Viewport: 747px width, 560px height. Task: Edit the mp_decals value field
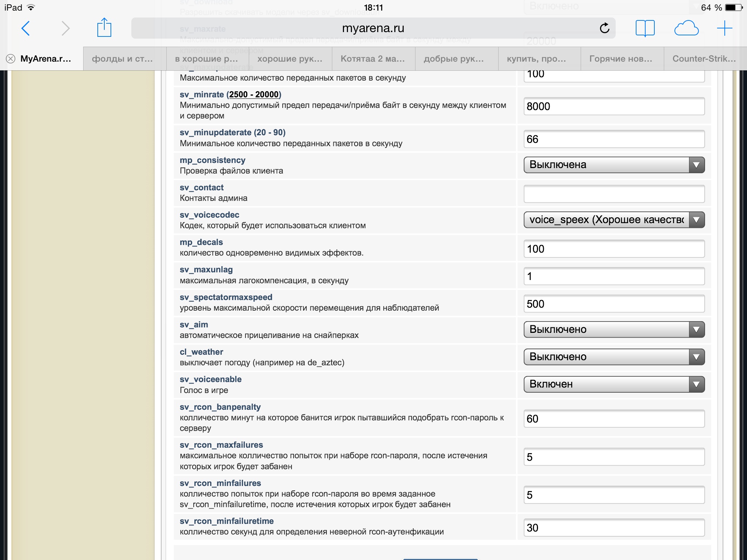[x=614, y=249]
